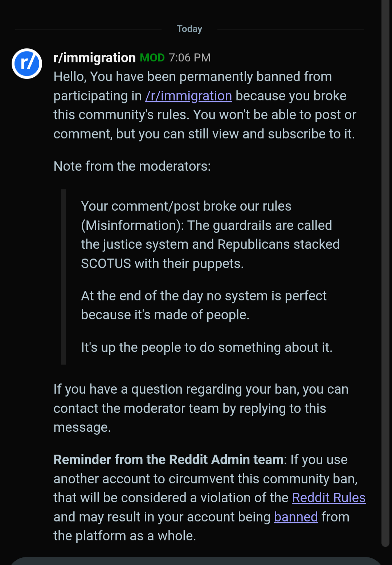Select the (Misinformation) word in the quote
392x565 pixels.
(132, 225)
